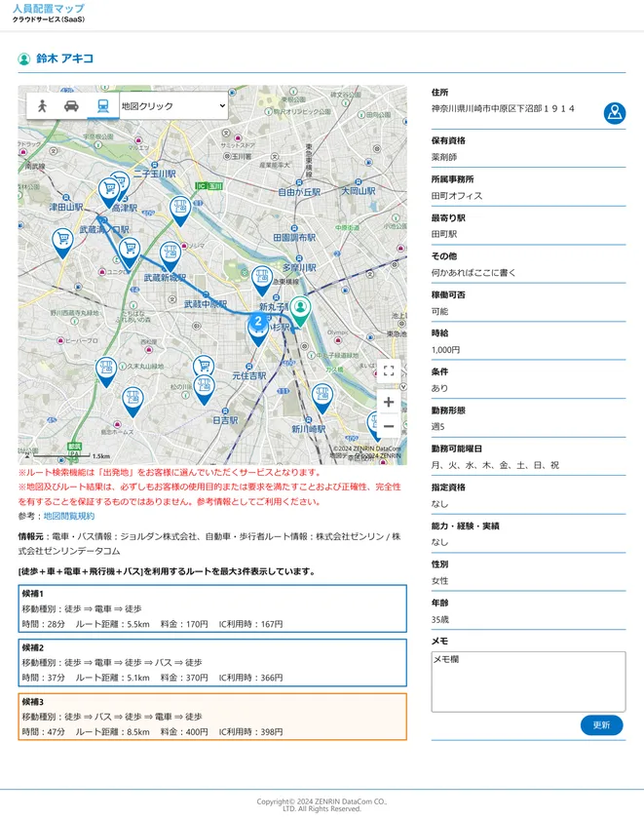
Task: Click into the メモ text area
Action: coord(527,681)
